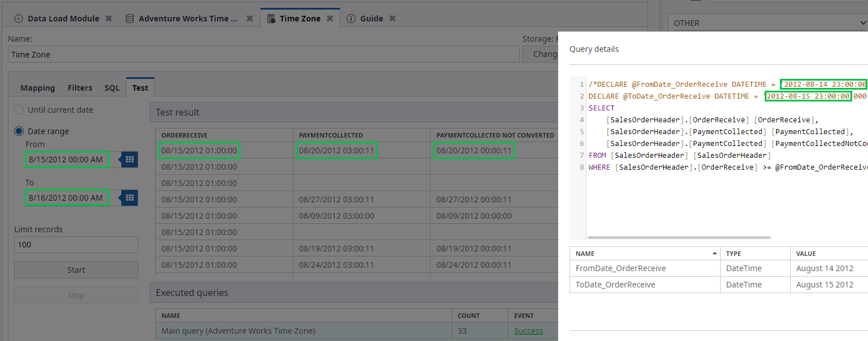
Task: Close the Guide tab
Action: [392, 19]
